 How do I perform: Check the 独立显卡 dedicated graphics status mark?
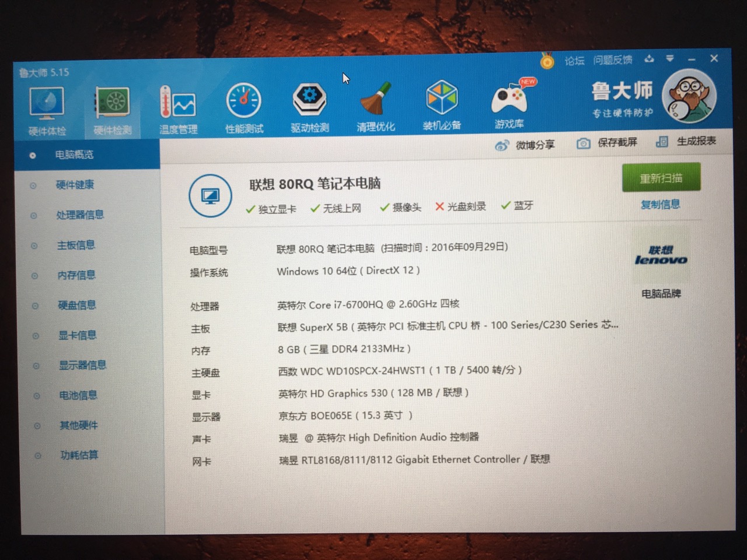point(270,208)
